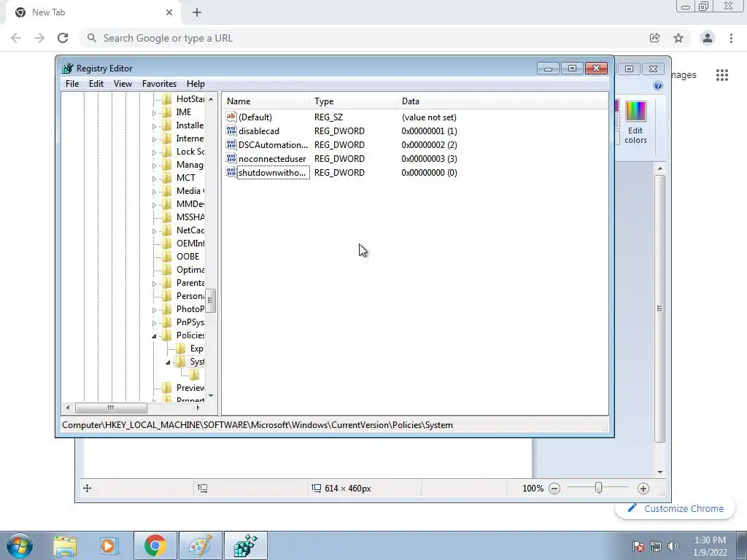747x560 pixels.
Task: Open Edit colors in Paint window
Action: tap(635, 122)
